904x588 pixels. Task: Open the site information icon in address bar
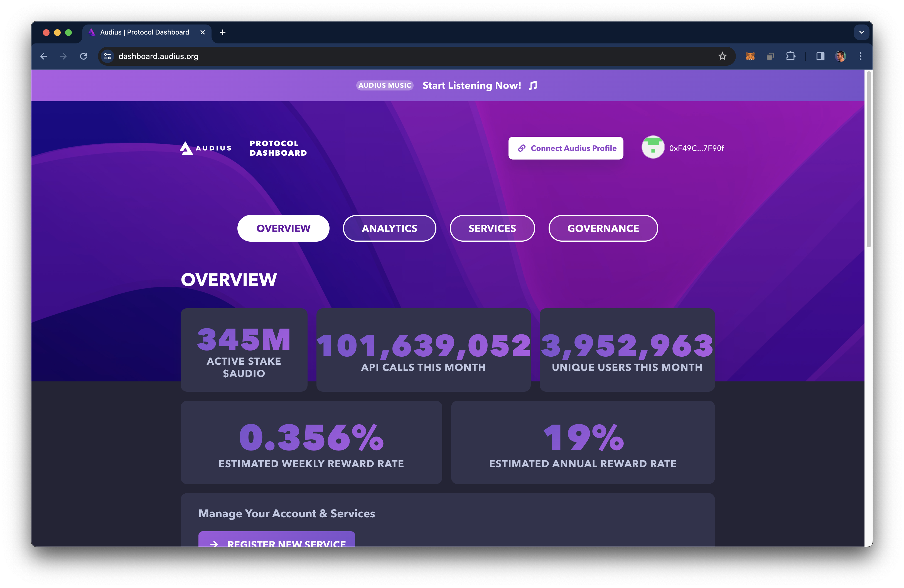coord(107,56)
